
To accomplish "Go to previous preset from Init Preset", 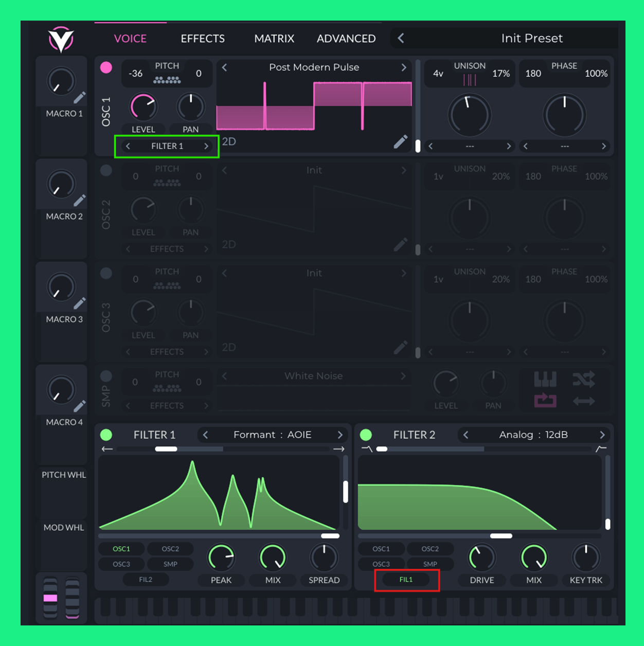I will (401, 38).
